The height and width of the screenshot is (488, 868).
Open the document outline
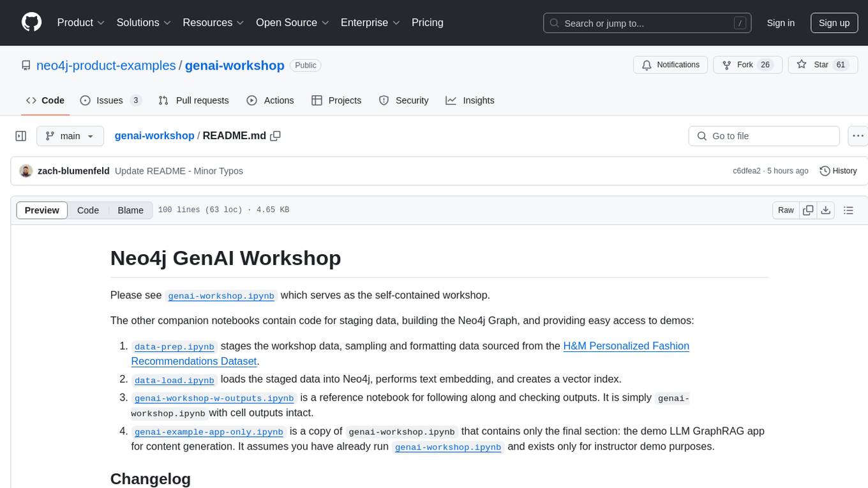tap(848, 210)
